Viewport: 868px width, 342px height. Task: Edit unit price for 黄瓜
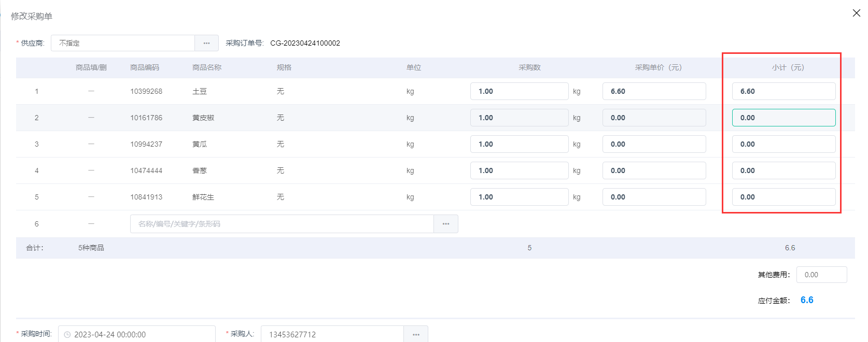tap(654, 144)
